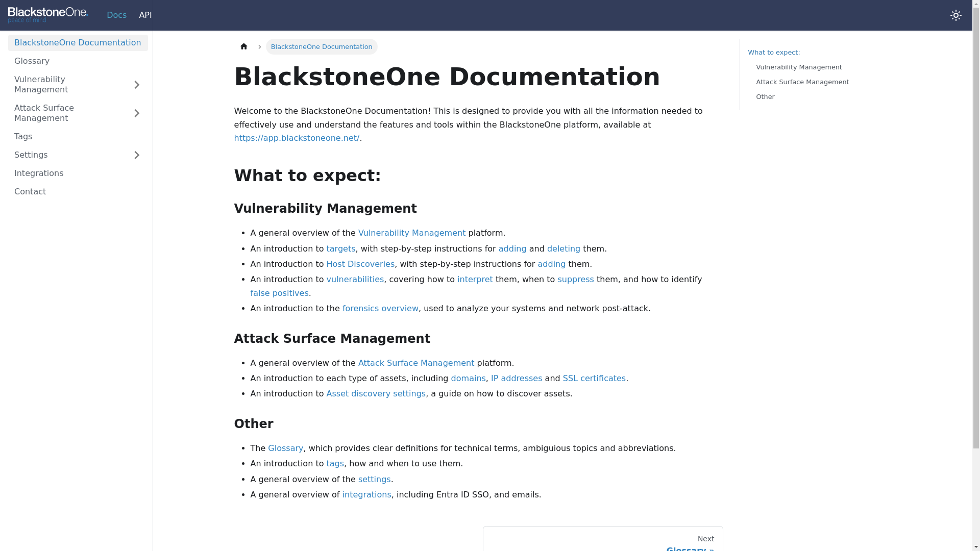
Task: Open the suppress link
Action: (576, 280)
